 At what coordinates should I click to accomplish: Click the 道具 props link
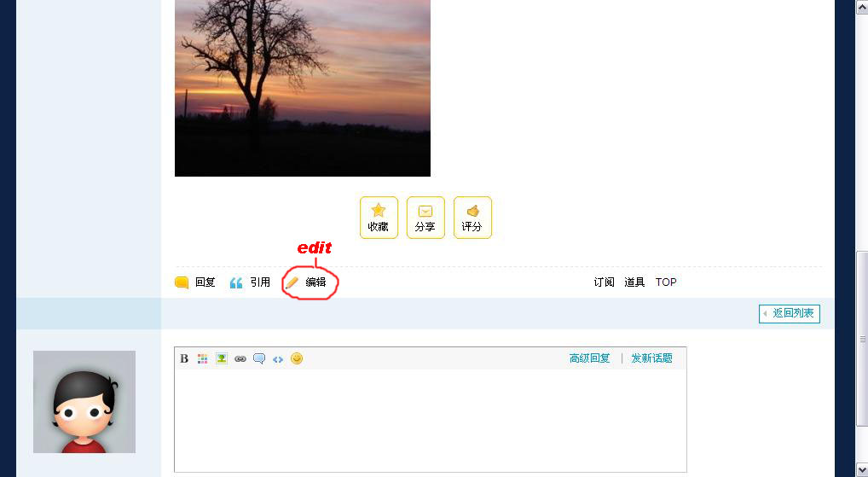coord(634,282)
